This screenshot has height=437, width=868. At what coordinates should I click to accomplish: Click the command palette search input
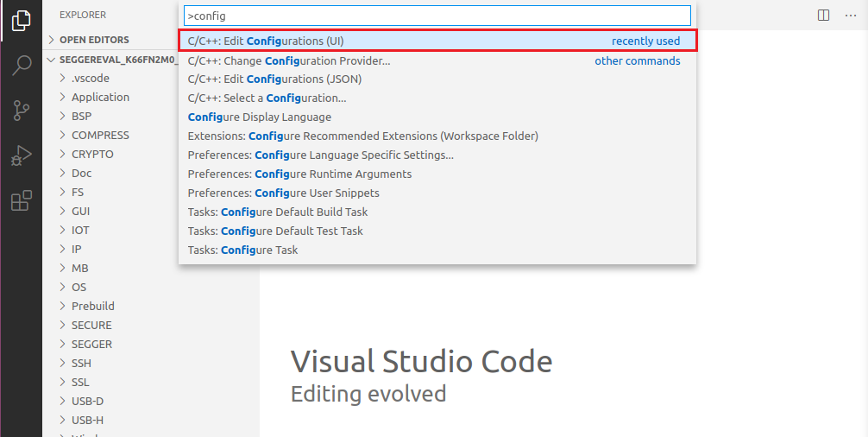point(437,16)
